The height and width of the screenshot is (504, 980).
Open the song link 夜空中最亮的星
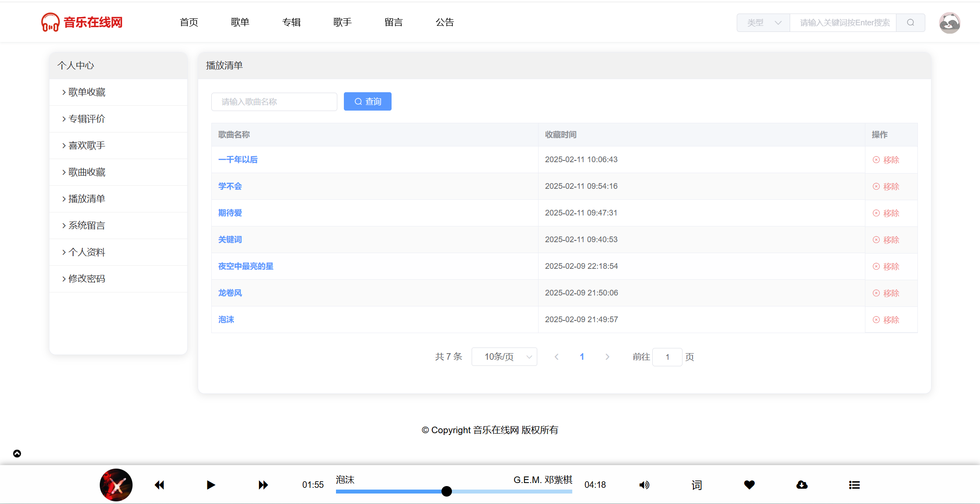[x=246, y=266]
